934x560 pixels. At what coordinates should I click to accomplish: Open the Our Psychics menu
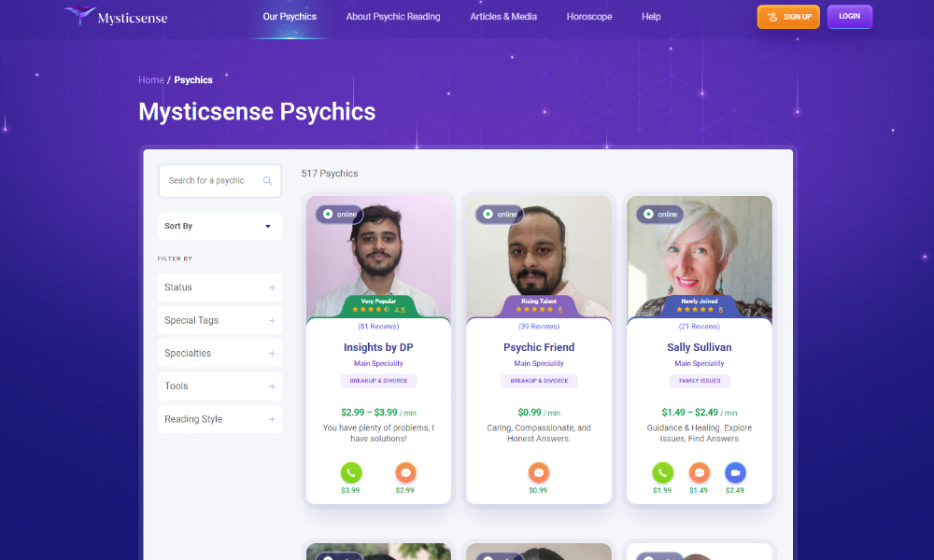(x=290, y=17)
